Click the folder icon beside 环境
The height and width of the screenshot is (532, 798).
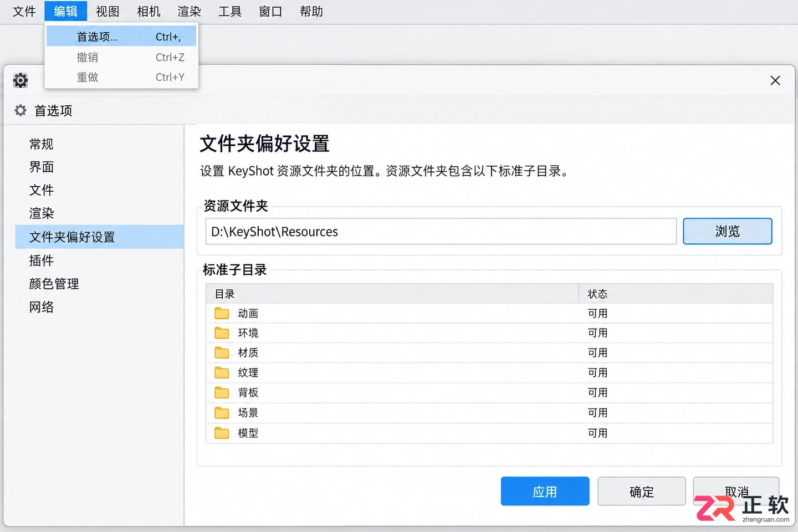222,332
